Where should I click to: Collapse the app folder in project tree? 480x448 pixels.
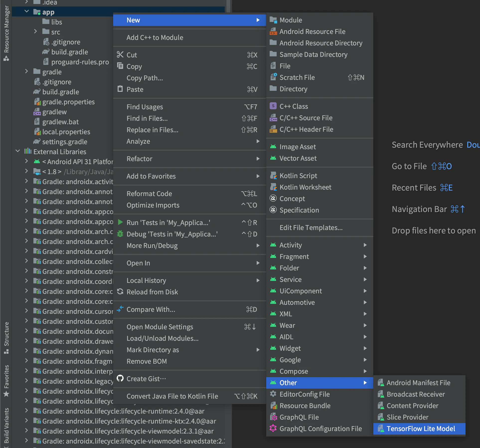26,11
